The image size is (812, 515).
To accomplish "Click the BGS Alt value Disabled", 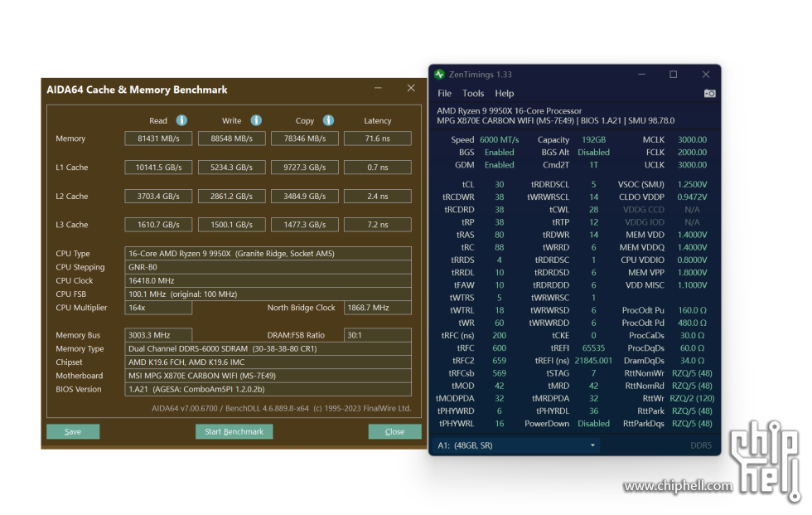I will click(x=593, y=153).
